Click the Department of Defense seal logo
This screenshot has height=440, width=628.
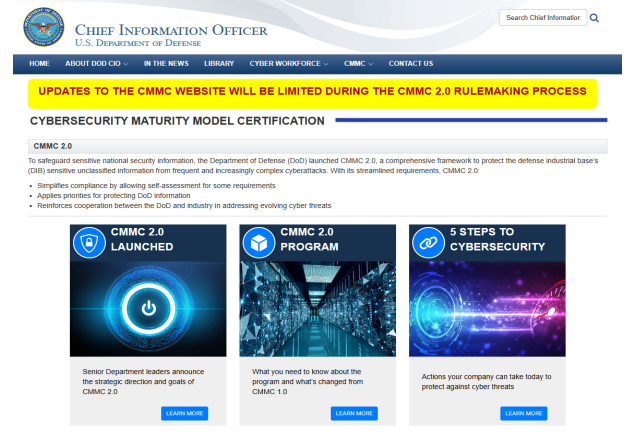tap(44, 27)
